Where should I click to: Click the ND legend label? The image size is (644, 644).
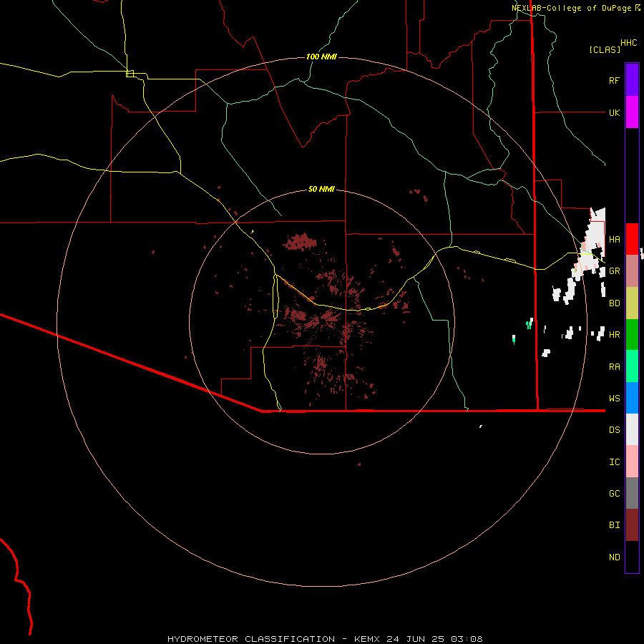614,557
